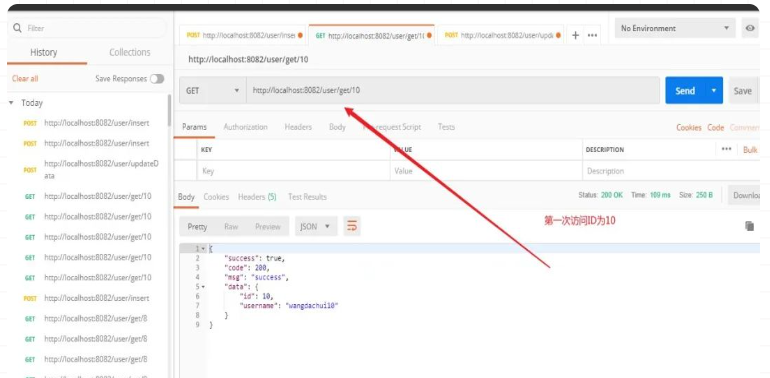Open the Tests tab
Viewport: 770px width, 378px height.
(x=446, y=127)
